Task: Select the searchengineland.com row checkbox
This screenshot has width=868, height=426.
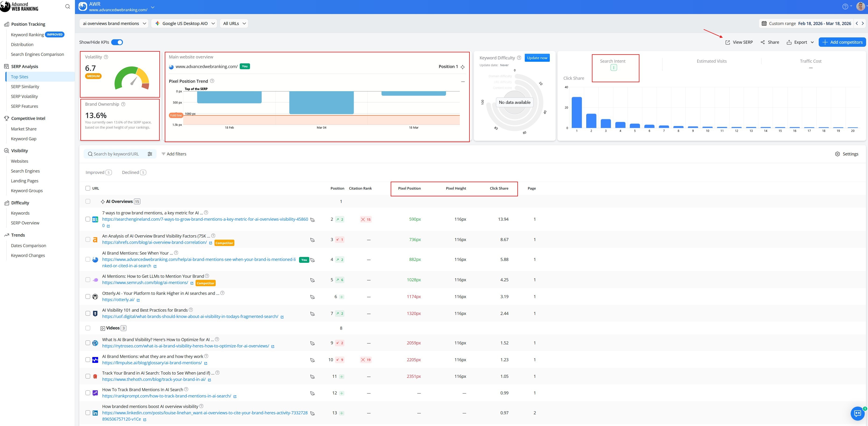Action: [88, 219]
